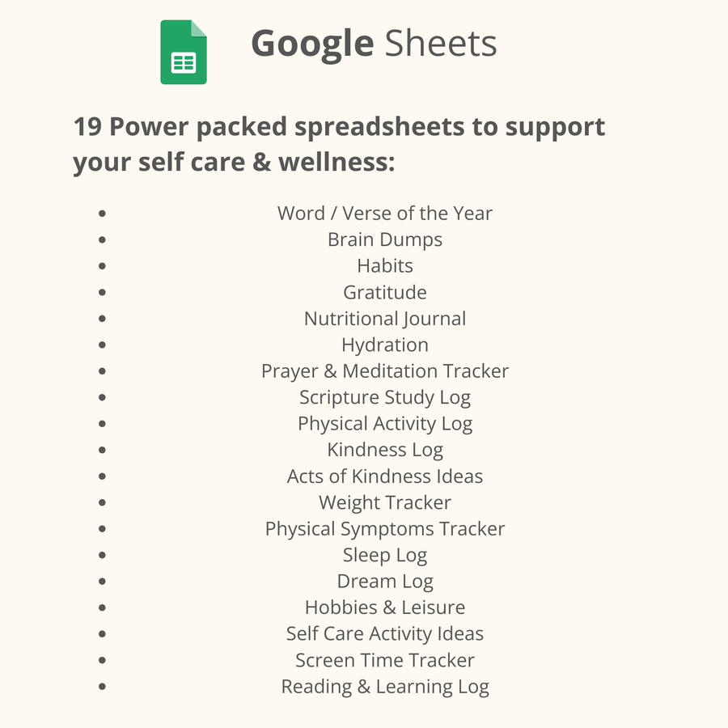This screenshot has height=728, width=728.
Task: Open the Sleep Log item
Action: pos(384,556)
